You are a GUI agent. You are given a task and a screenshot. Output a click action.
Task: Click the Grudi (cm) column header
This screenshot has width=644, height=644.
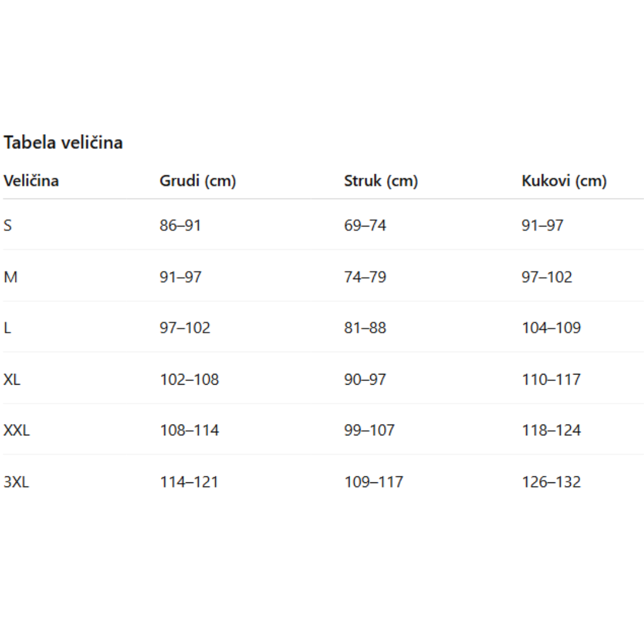click(197, 181)
